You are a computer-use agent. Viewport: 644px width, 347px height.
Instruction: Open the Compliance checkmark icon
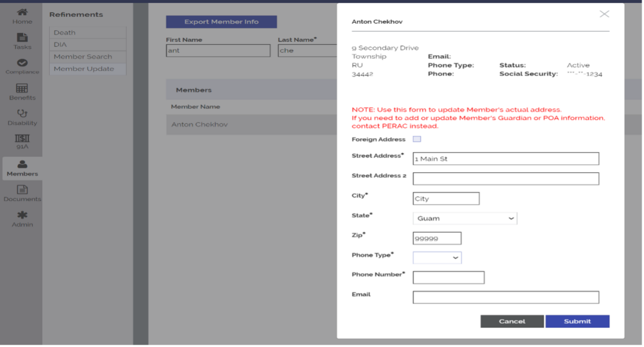tap(22, 63)
